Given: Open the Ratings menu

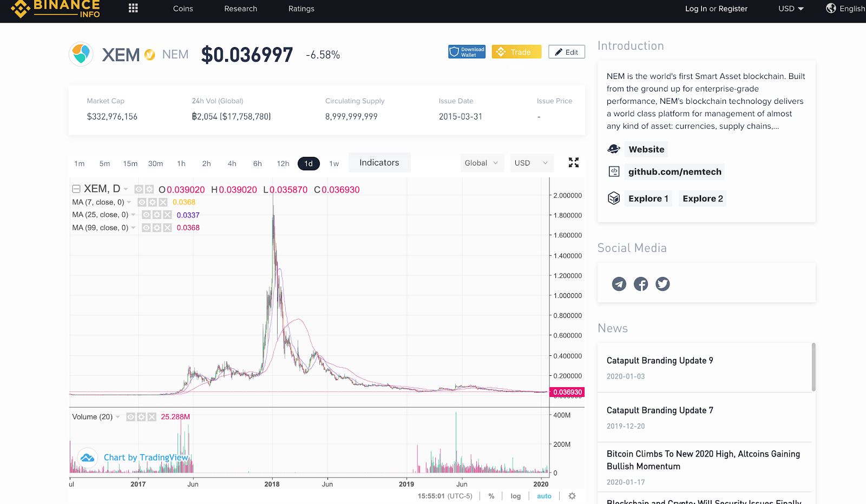Looking at the screenshot, I should tap(301, 9).
